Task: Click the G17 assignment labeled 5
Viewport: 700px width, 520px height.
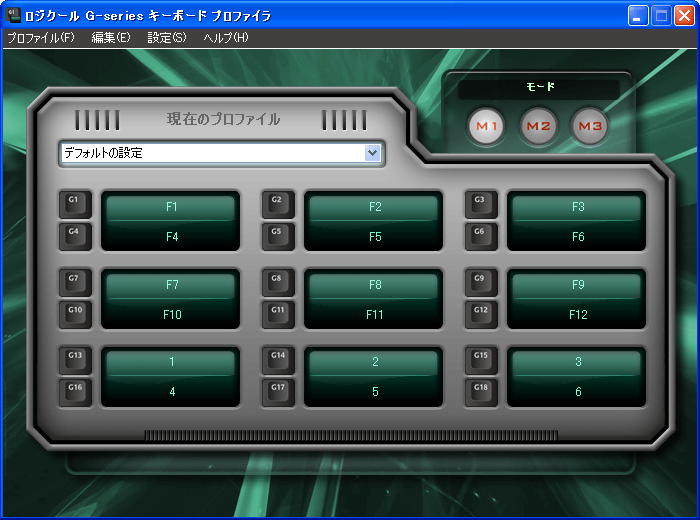Action: coord(374,391)
